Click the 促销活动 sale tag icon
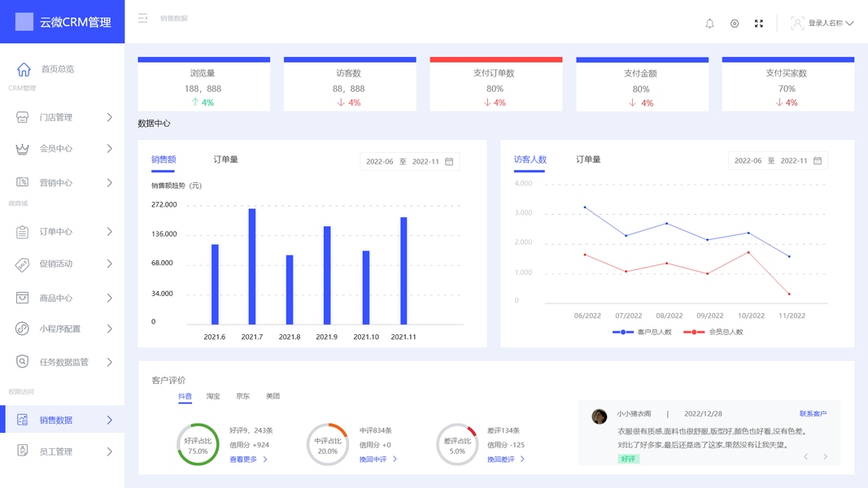Viewport: 868px width, 488px height. (22, 264)
